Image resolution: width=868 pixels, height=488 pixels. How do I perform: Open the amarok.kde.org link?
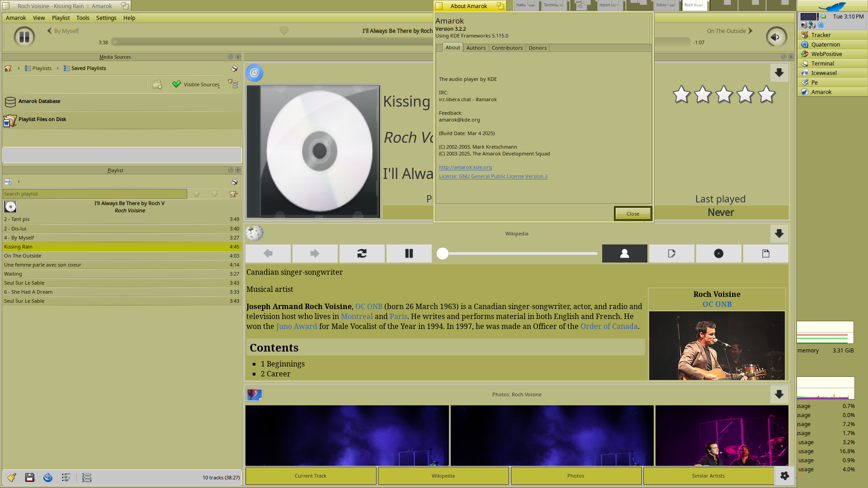point(465,167)
